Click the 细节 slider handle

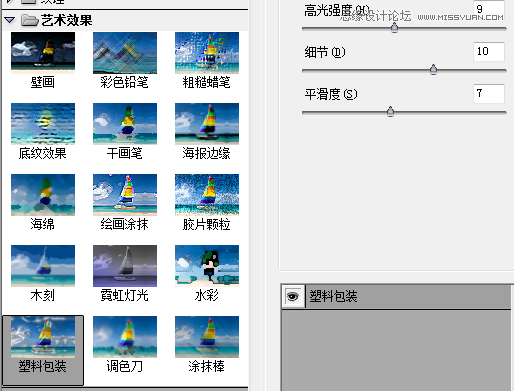[433, 70]
